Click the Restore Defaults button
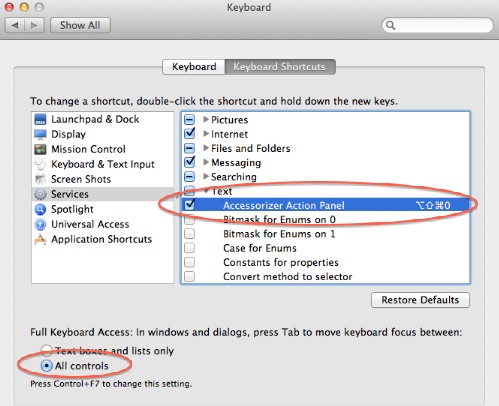The height and width of the screenshot is (406, 499). (x=420, y=300)
